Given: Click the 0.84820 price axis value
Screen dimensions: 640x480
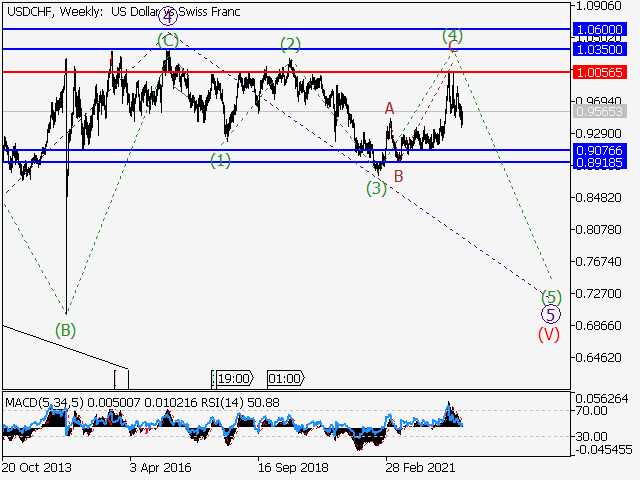Looking at the screenshot, I should (598, 198).
